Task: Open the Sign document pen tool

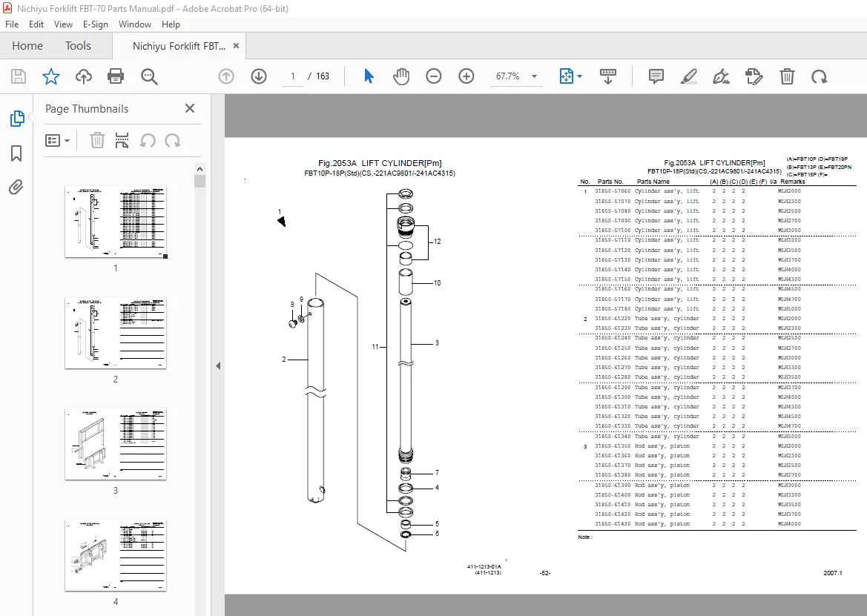Action: (x=721, y=76)
